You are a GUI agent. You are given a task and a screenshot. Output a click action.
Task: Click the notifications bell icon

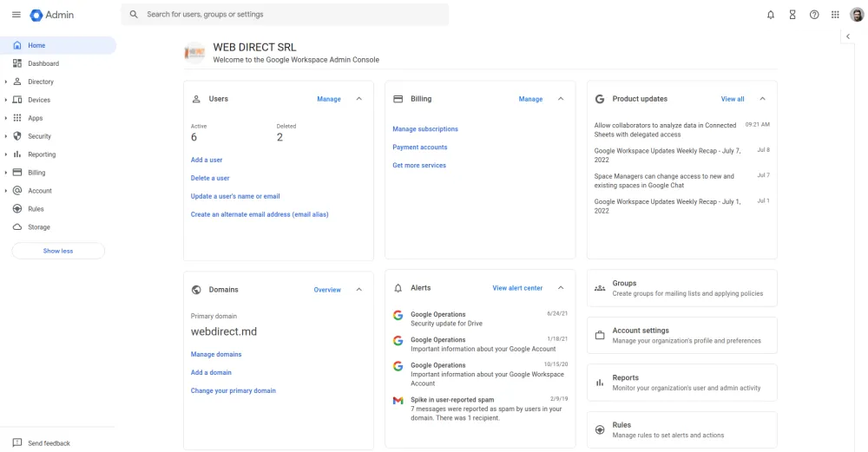[x=771, y=15]
